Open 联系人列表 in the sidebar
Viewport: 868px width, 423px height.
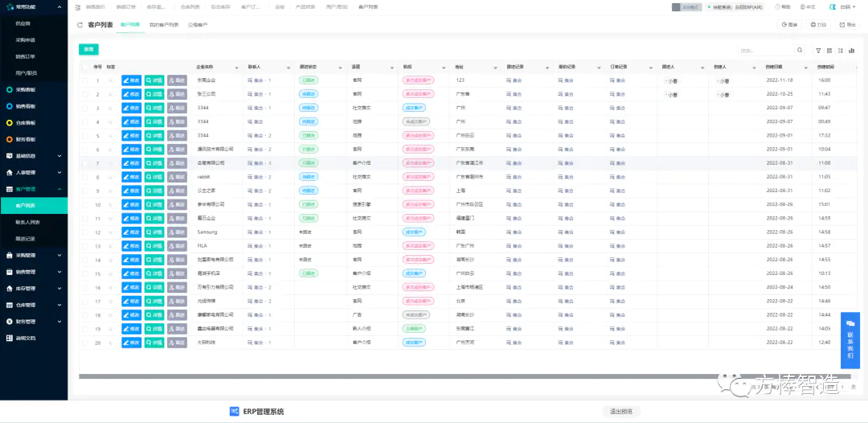[x=27, y=222]
